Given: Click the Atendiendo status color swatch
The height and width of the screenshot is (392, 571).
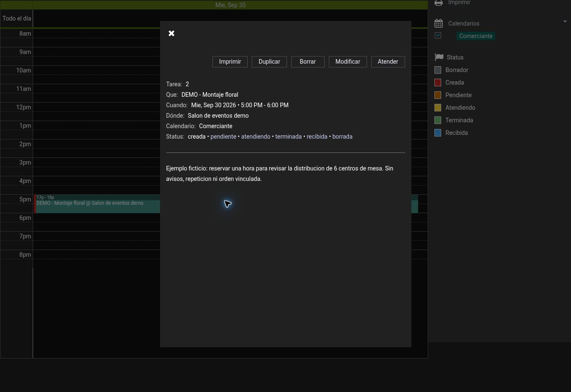Looking at the screenshot, I should pyautogui.click(x=438, y=108).
